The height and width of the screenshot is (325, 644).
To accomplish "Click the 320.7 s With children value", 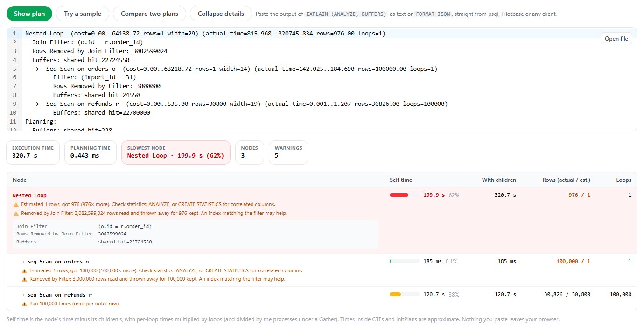I will pyautogui.click(x=505, y=195).
